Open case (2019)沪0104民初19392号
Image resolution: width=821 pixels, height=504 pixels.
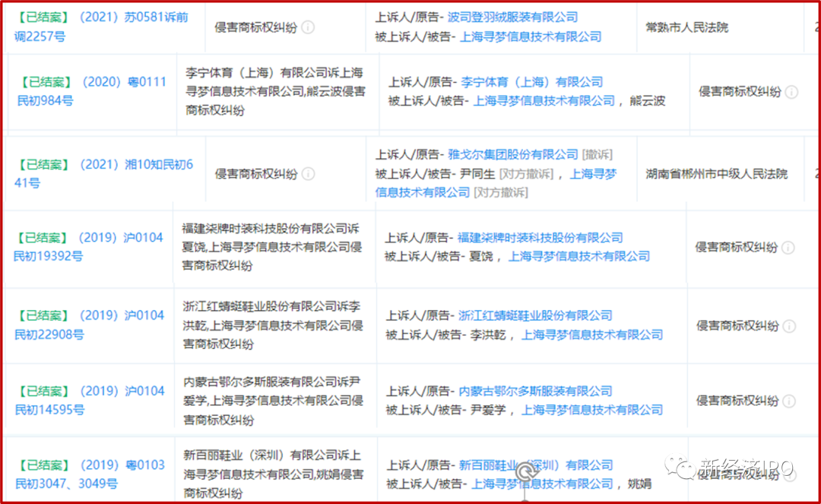(x=88, y=246)
